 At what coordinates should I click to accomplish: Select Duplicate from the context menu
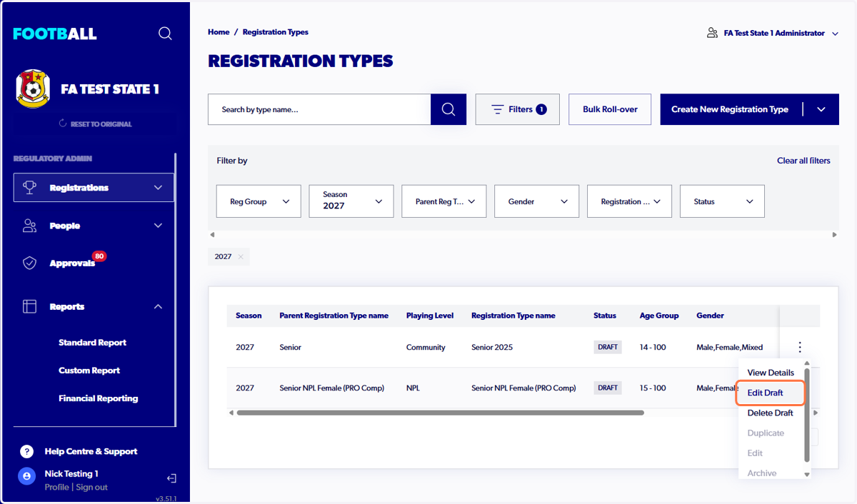click(766, 433)
